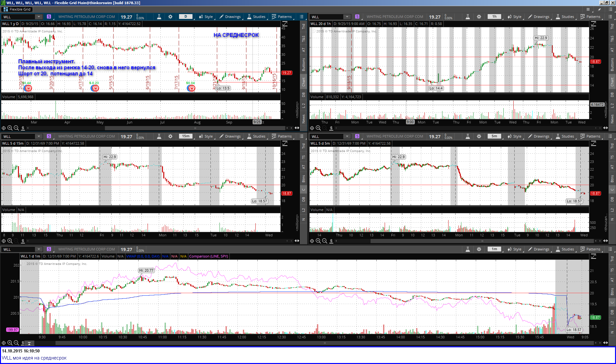
Task: Toggle price axis scale icon in daily chart
Action: [285, 24]
